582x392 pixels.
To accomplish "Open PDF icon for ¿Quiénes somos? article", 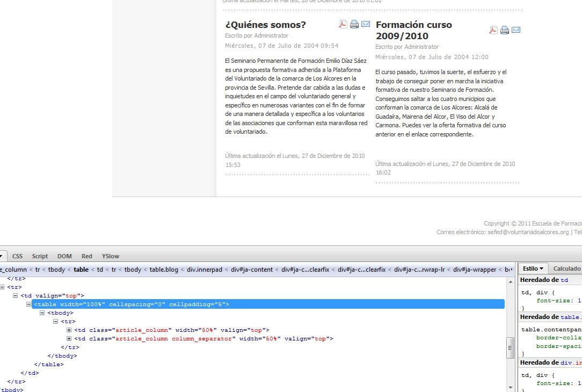I will point(343,24).
